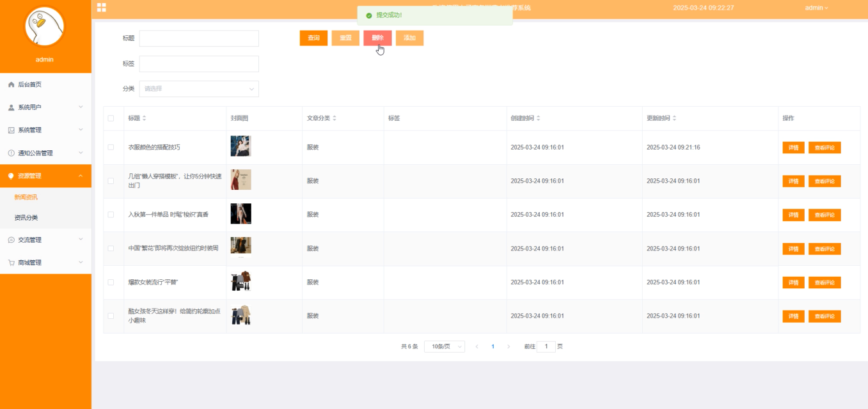
Task: Open 查看评论 for 衣服颜色的搭配技巧
Action: [x=825, y=148]
